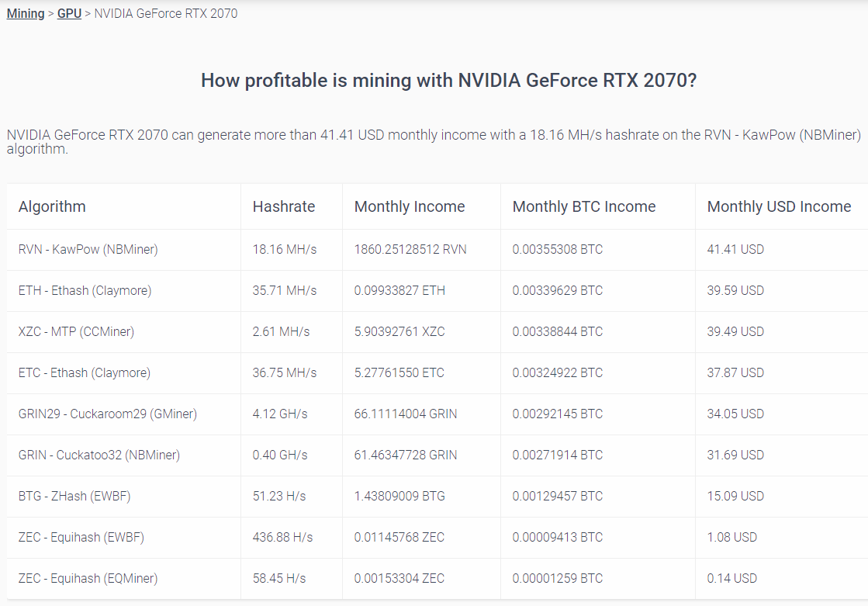Select the ZEC - Equihash (EWBF) row
This screenshot has width=868, height=606.
437,537
